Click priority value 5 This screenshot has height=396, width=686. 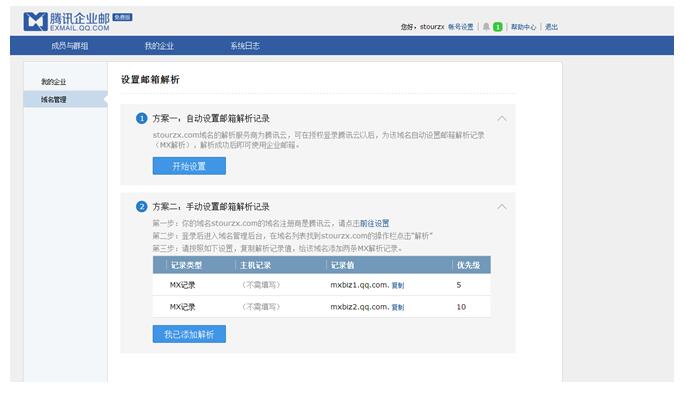pos(459,285)
